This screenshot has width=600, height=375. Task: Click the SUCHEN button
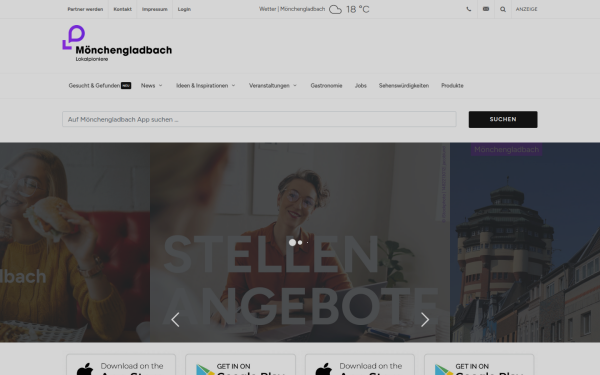[x=503, y=119]
